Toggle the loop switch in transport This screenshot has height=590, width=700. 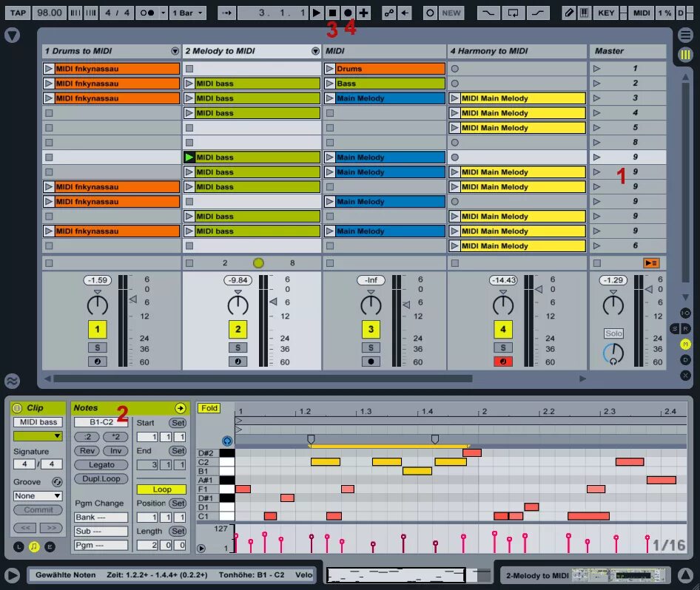coord(513,13)
